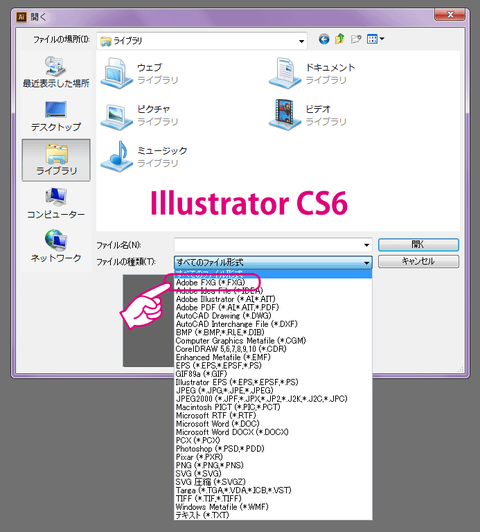Select Targa file type

(x=273, y=490)
